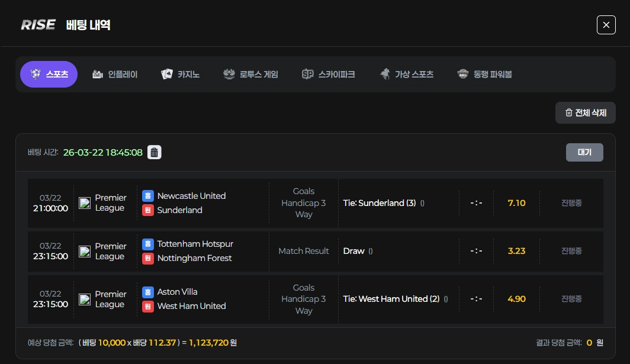Open the 로투스 게임 tab
630x364 pixels.
coord(250,75)
